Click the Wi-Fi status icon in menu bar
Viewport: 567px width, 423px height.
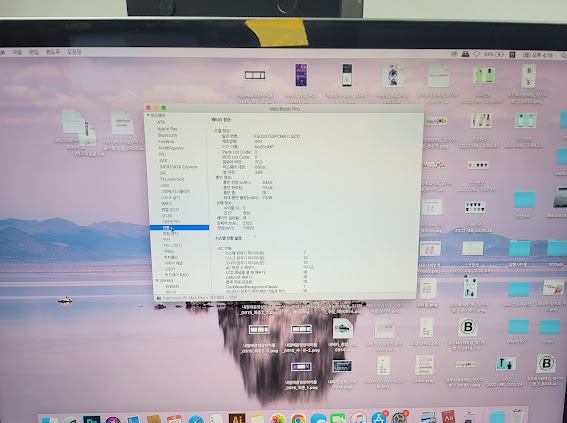point(477,54)
